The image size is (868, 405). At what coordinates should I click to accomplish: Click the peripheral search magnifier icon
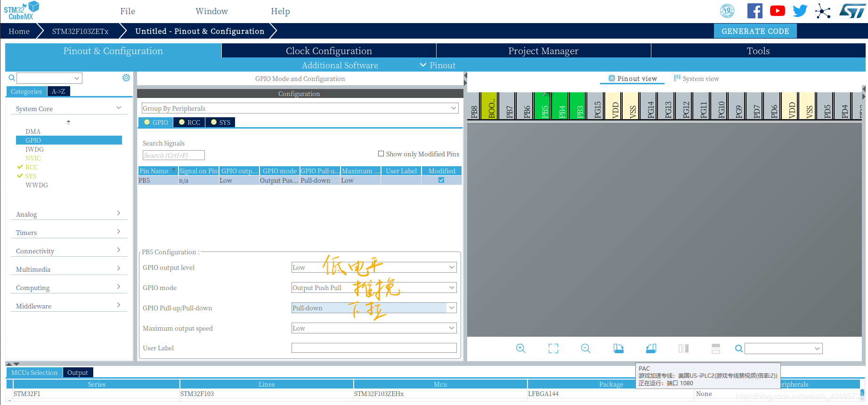pyautogui.click(x=12, y=78)
